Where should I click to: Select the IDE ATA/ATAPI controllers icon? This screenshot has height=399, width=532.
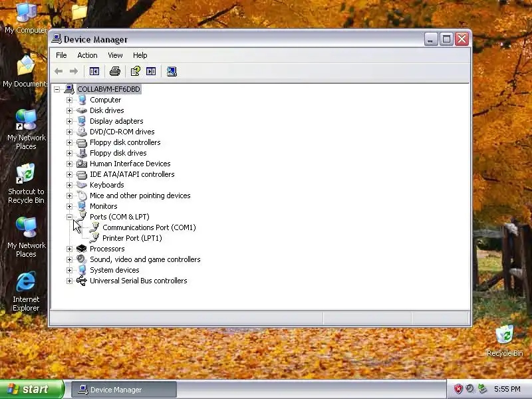click(x=81, y=174)
